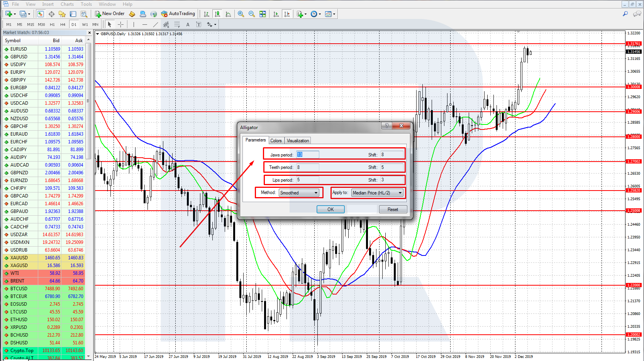This screenshot has width=644, height=361.
Task: Toggle candlestick chart display mode
Action: tap(217, 14)
